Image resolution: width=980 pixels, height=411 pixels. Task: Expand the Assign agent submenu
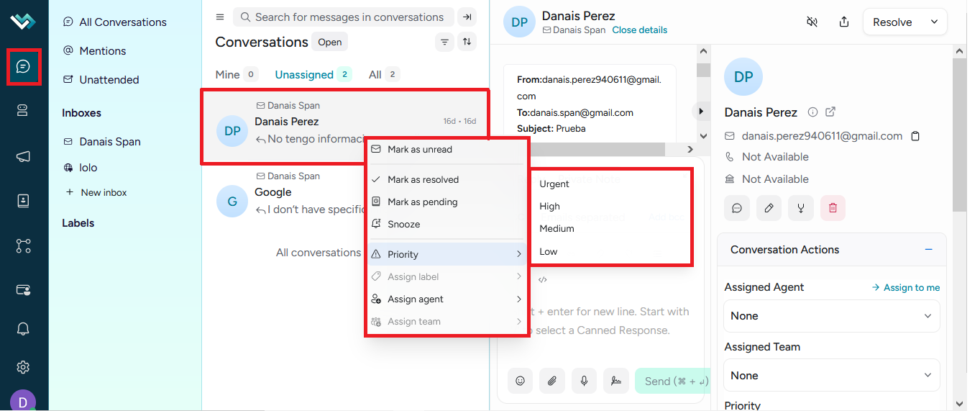tap(446, 299)
